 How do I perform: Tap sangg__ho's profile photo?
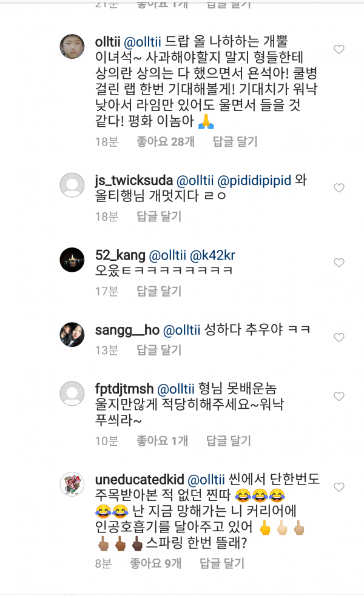point(72,334)
